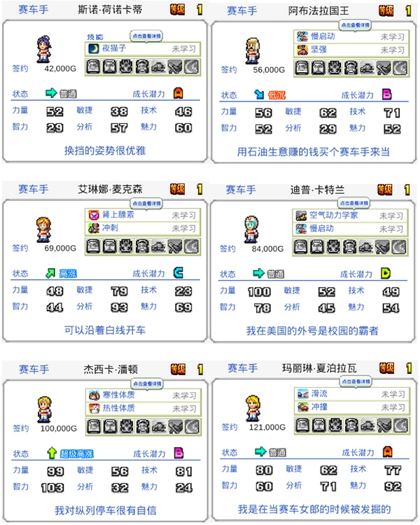Click 艾琳娜's 冲刺 skill icon
The image size is (420, 525).
click(x=94, y=228)
